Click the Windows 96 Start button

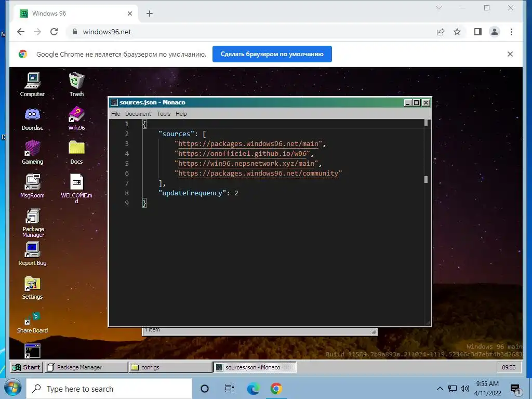(27, 367)
